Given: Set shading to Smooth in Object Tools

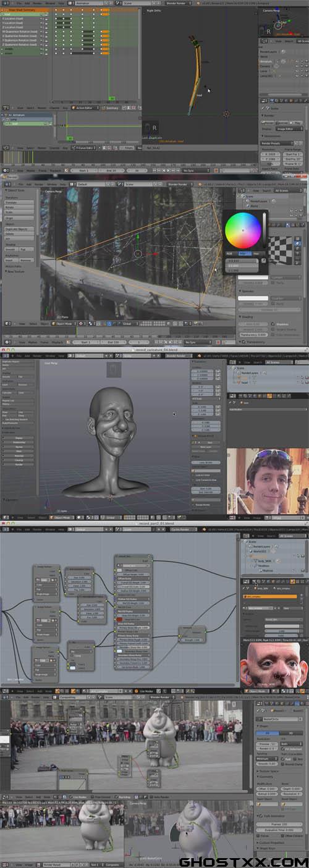Looking at the screenshot, I should [11, 249].
